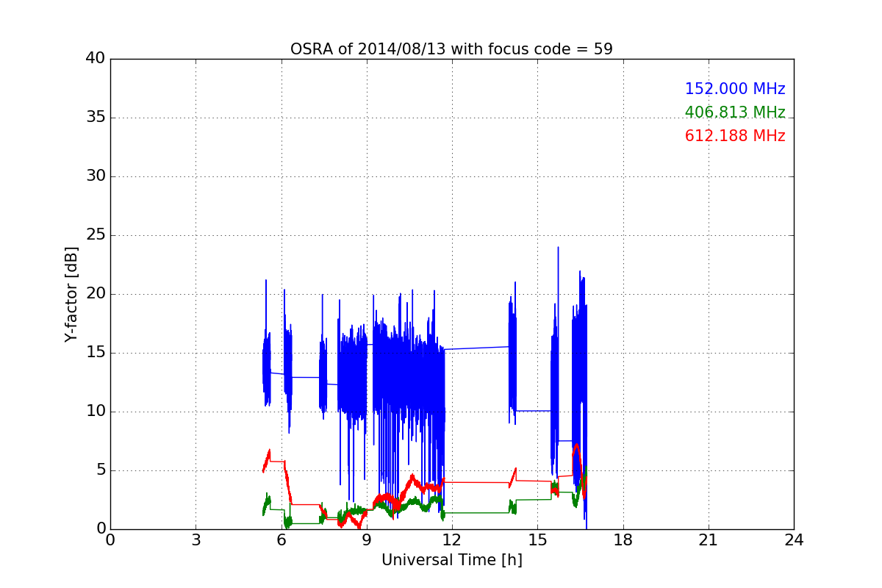Click the x-axis tick label 9
Screen dimensions: 882x588
coord(367,540)
